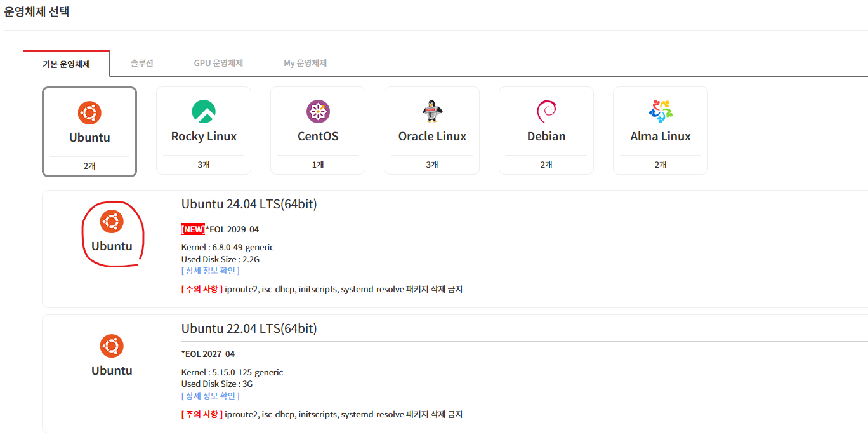Click the *EOL 2029 04 text

232,229
